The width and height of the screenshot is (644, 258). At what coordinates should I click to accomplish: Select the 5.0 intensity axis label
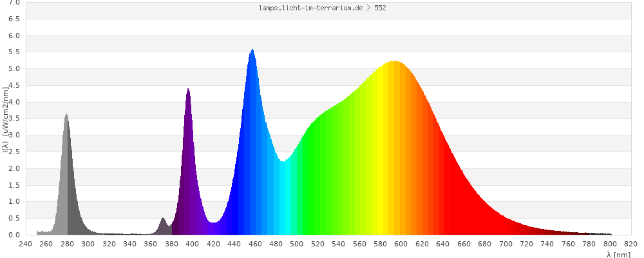[13, 69]
